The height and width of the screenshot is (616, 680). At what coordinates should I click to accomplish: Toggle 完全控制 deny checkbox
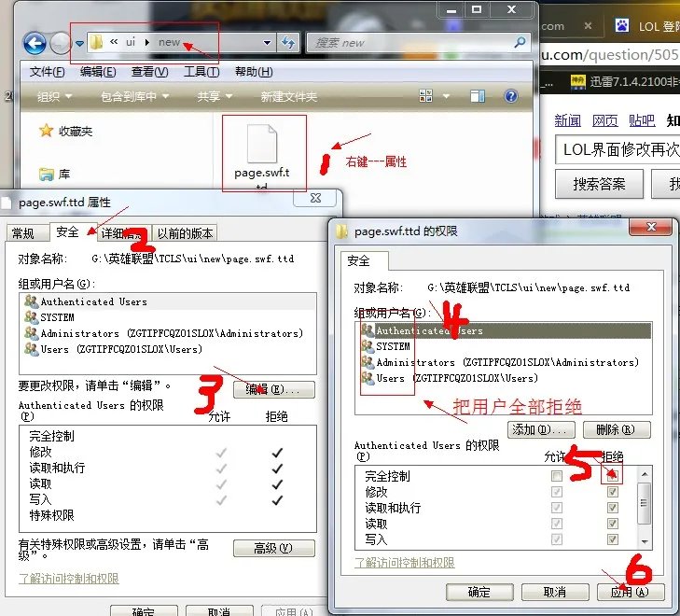pyautogui.click(x=612, y=476)
